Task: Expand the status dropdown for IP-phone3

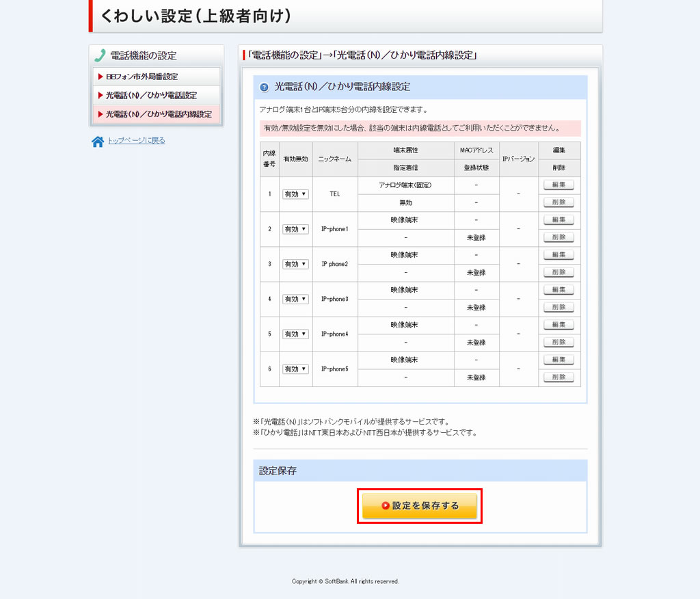Action: click(295, 299)
